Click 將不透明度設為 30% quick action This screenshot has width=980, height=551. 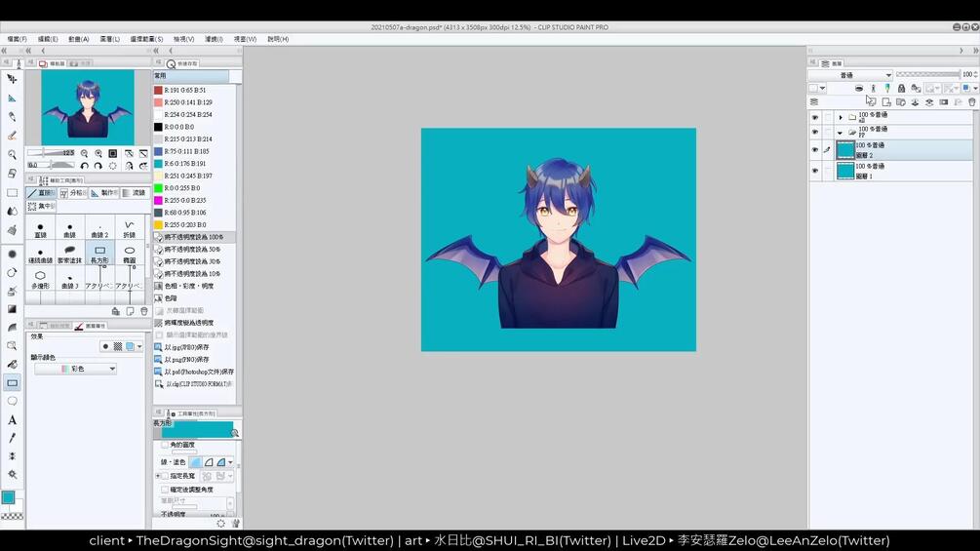tap(194, 261)
